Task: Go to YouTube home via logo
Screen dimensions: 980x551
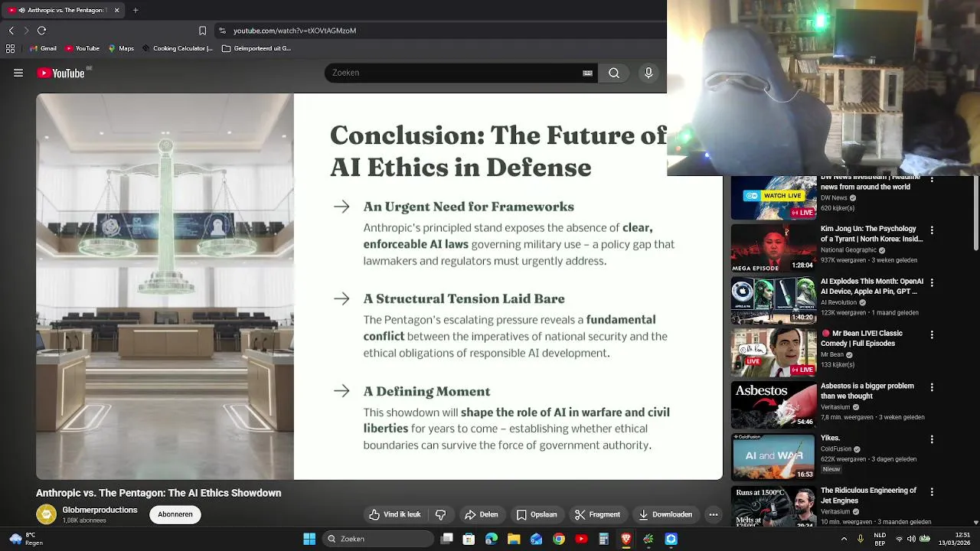Action: coord(61,73)
